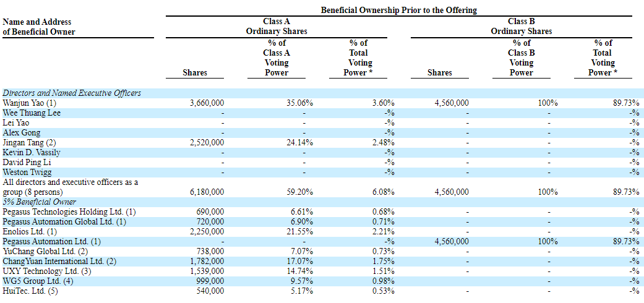Screen dimensions: 644x303
Task: Click the '14.74%' voting power cell
Action: pyautogui.click(x=300, y=271)
